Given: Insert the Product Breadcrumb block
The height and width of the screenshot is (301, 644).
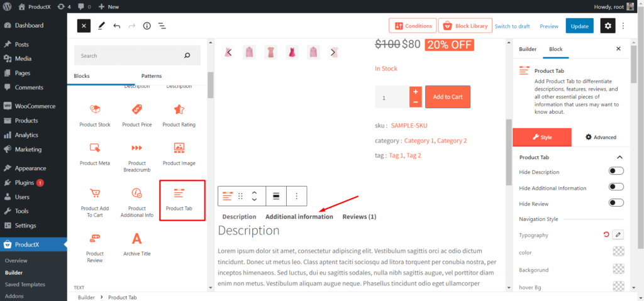Looking at the screenshot, I should pos(136,157).
